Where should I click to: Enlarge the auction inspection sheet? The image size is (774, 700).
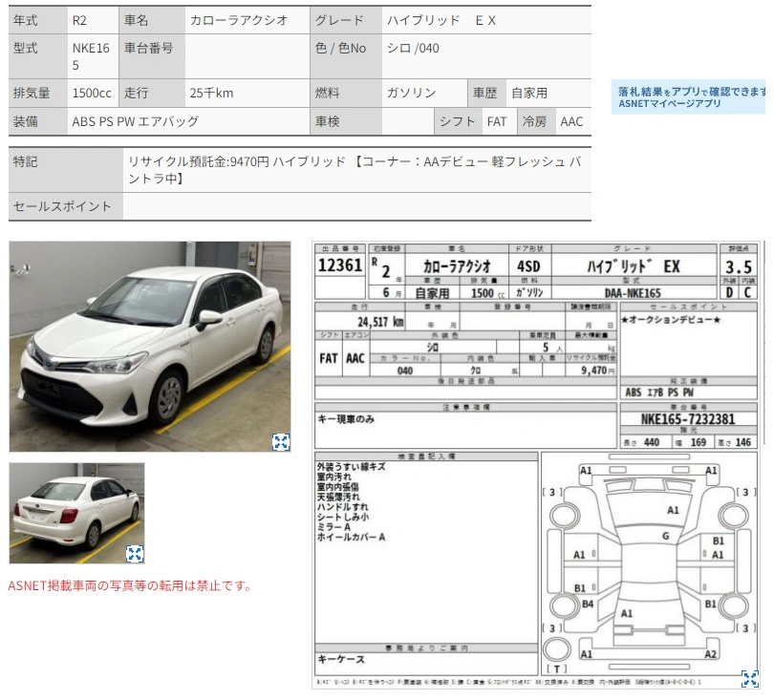point(750,679)
